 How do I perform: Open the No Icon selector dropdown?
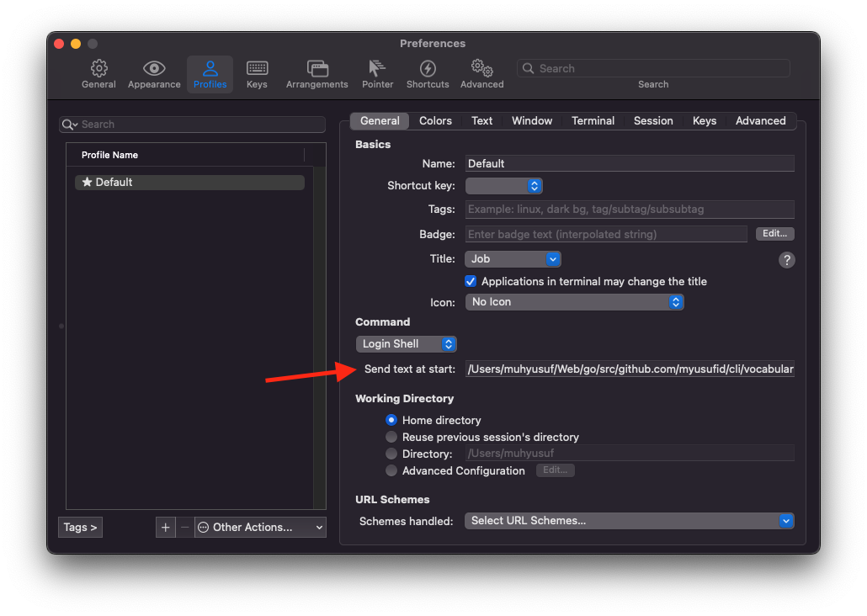click(575, 301)
